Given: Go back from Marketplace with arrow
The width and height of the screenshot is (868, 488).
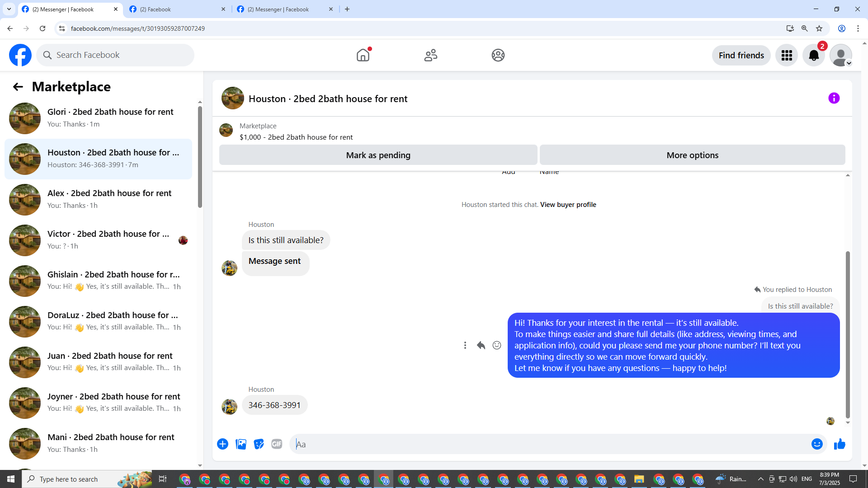Looking at the screenshot, I should [x=18, y=87].
